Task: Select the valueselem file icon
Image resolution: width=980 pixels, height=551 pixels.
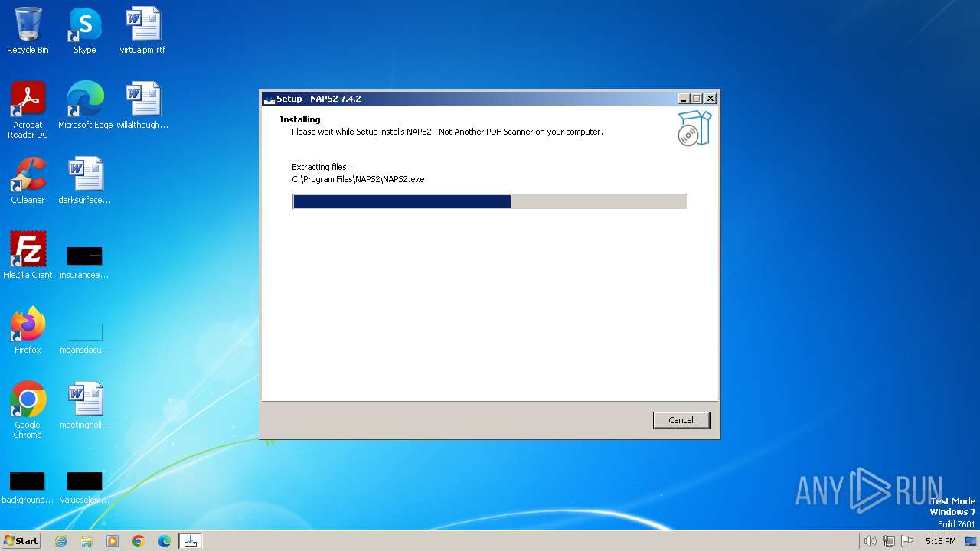Action: coord(84,487)
